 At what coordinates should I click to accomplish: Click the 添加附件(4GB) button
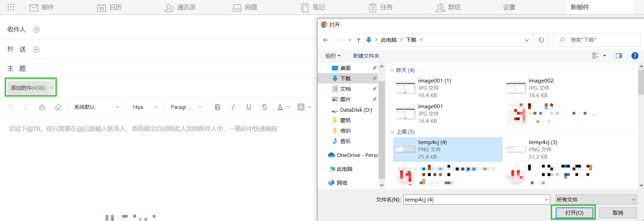[28, 88]
